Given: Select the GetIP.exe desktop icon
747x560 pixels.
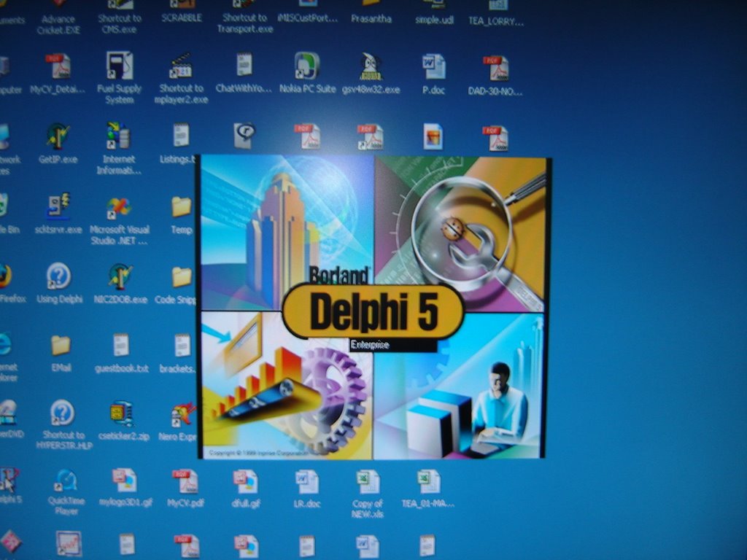Looking at the screenshot, I should [x=58, y=136].
